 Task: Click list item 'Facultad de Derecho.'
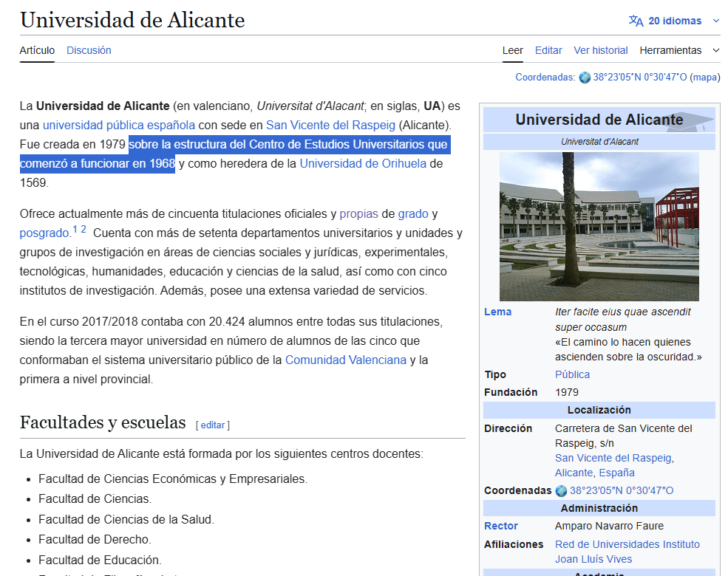tap(95, 539)
